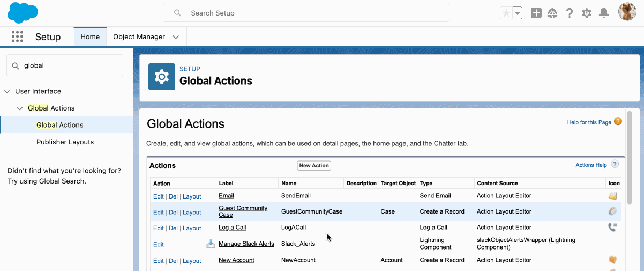Open Layout for the Email action
644x271 pixels.
(x=192, y=196)
